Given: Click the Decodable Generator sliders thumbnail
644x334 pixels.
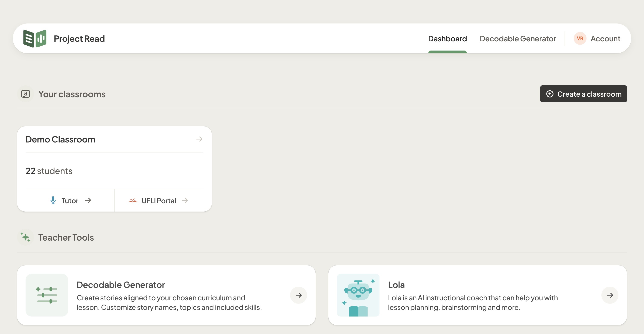Looking at the screenshot, I should click(x=47, y=295).
